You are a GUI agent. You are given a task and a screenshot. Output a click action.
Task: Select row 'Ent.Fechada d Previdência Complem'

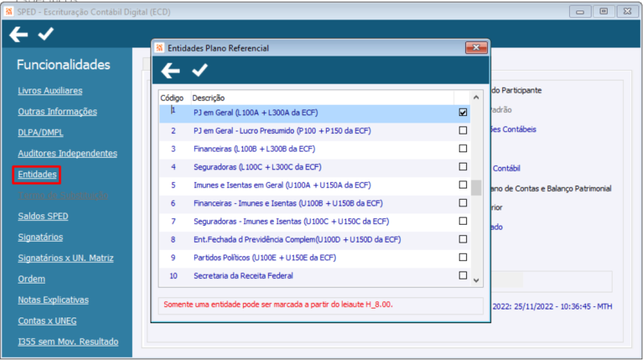315,239
